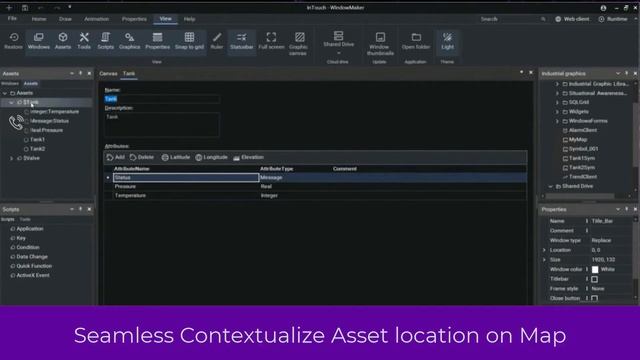Viewport: 640px width, 360px height.
Task: Launch Runtime mode
Action: point(613,19)
